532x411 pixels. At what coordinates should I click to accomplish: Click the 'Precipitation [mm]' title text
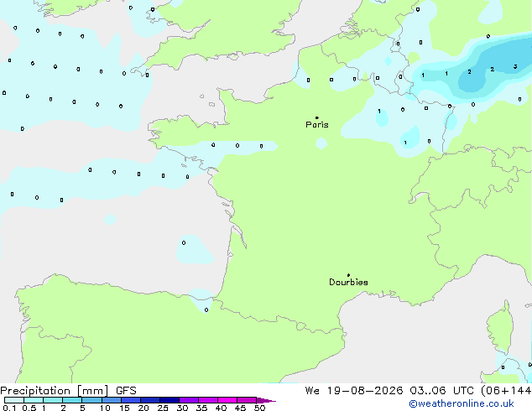[x=55, y=391]
